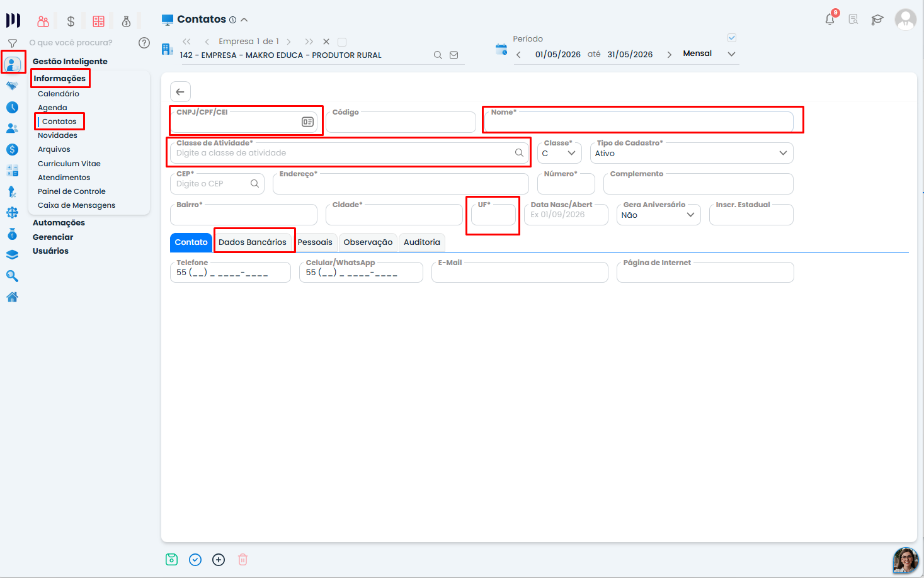Click the confirm checkmark circle icon
This screenshot has height=578, width=924.
195,560
